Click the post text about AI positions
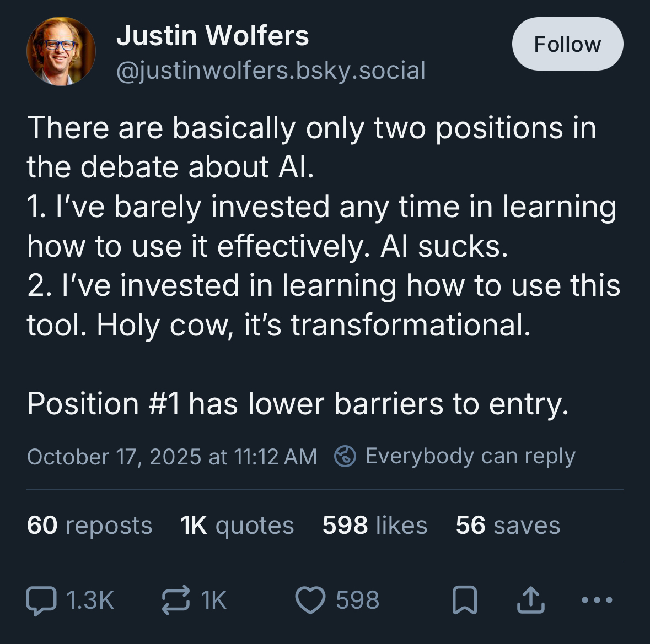This screenshot has height=644, width=650. [323, 226]
